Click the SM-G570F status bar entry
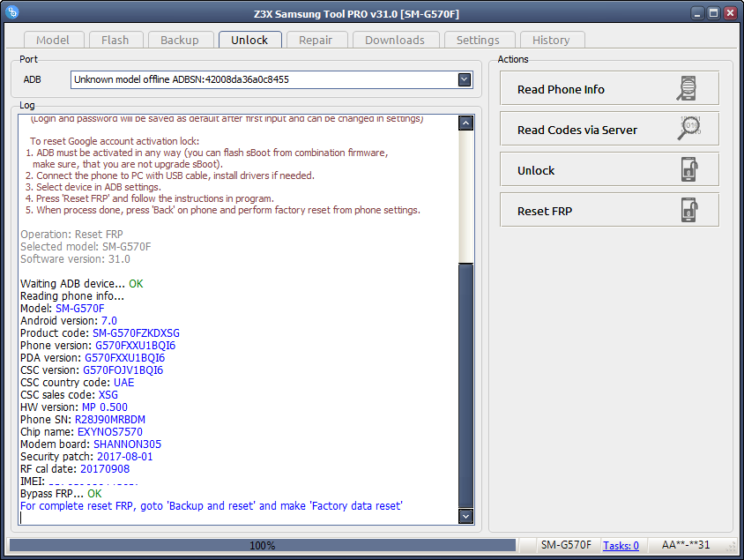 [x=566, y=545]
